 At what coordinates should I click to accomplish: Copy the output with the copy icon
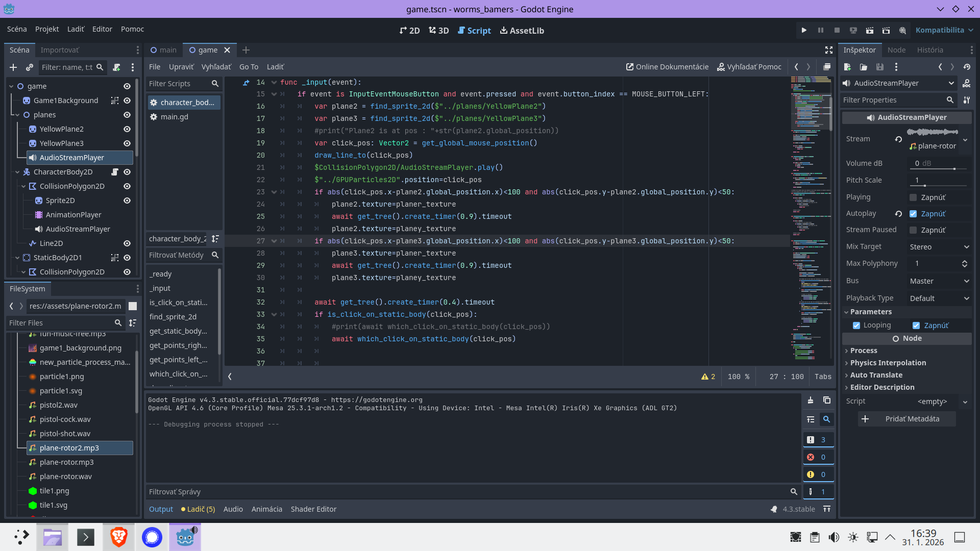tap(827, 400)
